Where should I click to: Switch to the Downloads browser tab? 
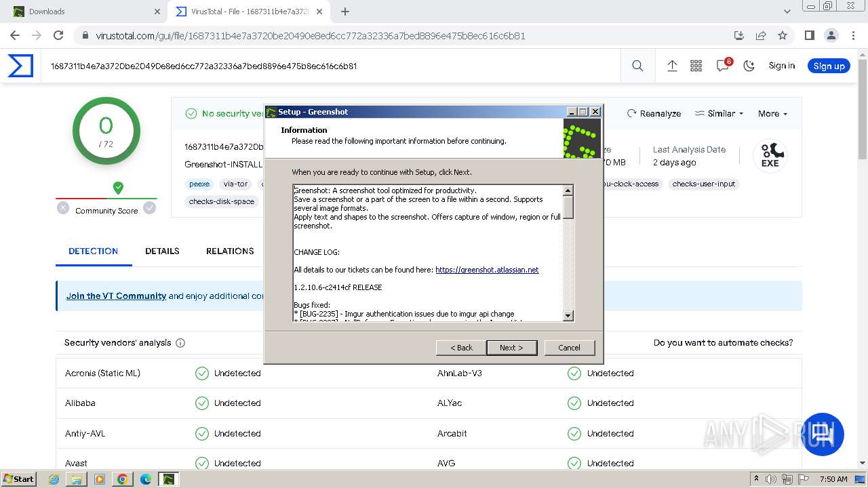pyautogui.click(x=85, y=12)
